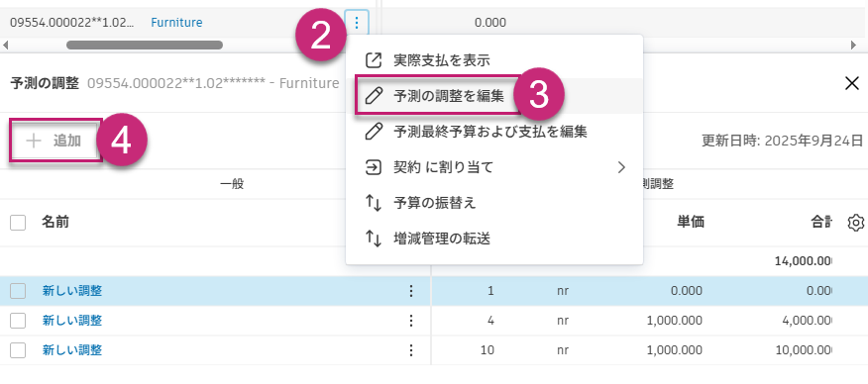868x384 pixels.
Task: Click the nr unit in the quantity 1 row
Action: pos(563,291)
